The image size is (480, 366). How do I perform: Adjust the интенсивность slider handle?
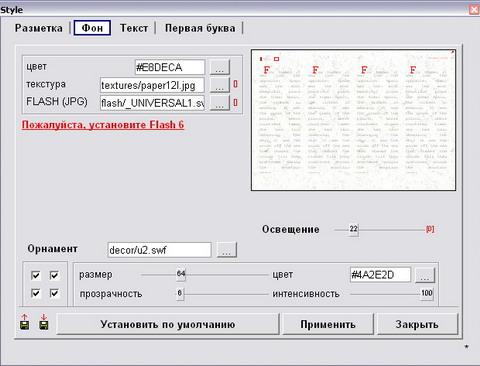point(427,294)
